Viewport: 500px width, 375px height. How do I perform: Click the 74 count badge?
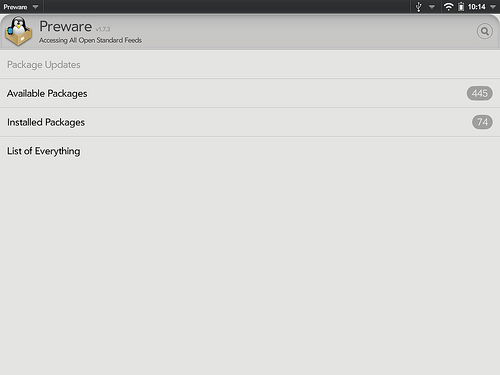pyautogui.click(x=482, y=122)
